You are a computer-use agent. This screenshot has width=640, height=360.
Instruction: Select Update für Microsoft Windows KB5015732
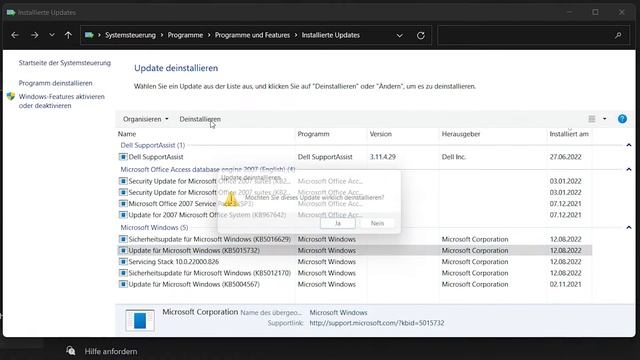click(x=354, y=251)
